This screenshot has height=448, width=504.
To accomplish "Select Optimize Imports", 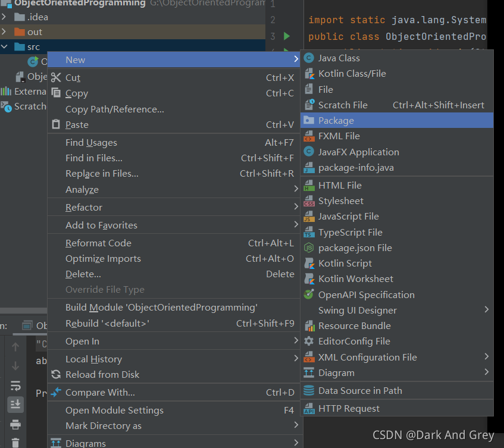I will click(x=174, y=259).
